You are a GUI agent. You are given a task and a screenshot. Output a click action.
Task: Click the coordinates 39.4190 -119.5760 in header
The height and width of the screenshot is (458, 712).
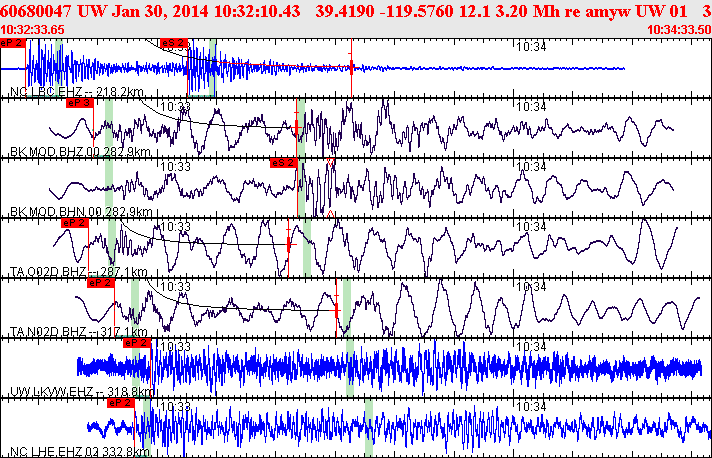385,11
